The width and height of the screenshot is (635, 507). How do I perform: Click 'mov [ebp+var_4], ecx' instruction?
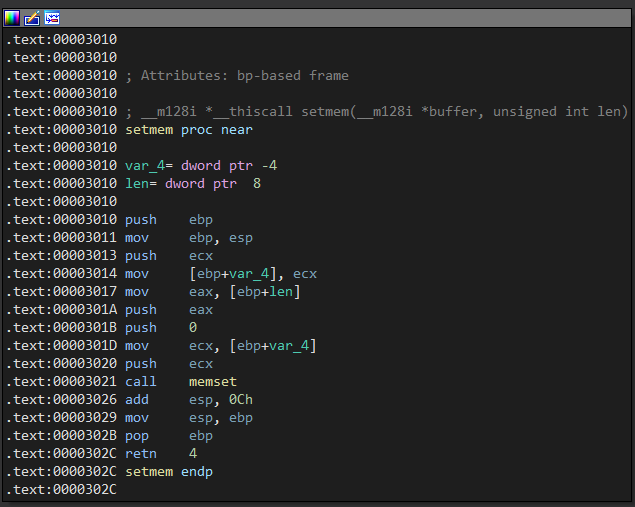(221, 274)
